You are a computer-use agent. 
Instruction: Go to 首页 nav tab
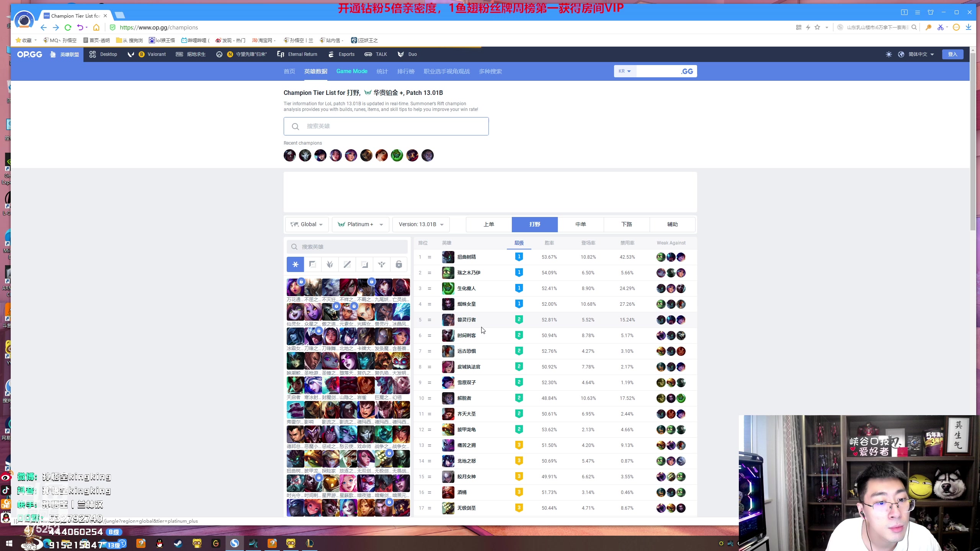[289, 72]
